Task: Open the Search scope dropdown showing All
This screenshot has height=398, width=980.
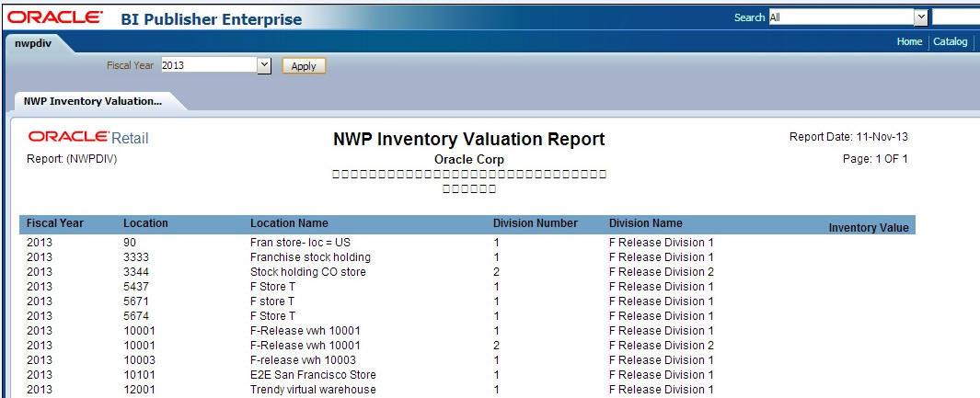Action: (x=920, y=17)
